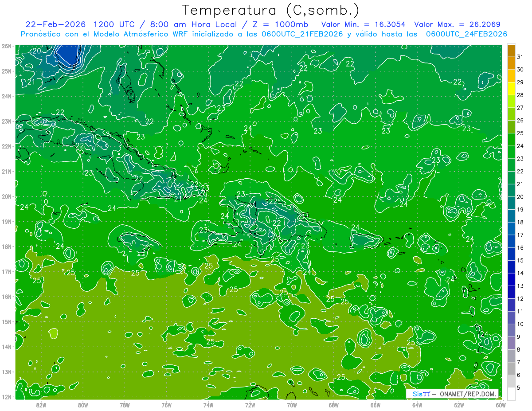This screenshot has height=411, width=532.
Task: Click the '18' color scale label
Action: point(520,222)
